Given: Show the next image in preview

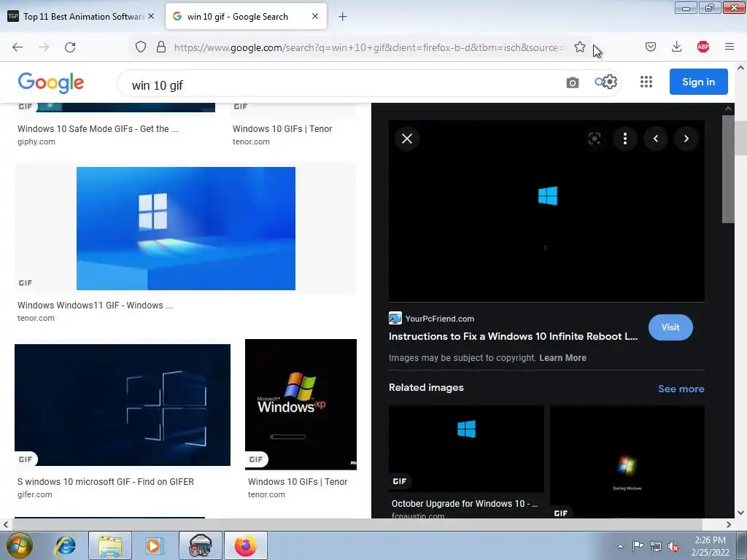Looking at the screenshot, I should coord(686,139).
